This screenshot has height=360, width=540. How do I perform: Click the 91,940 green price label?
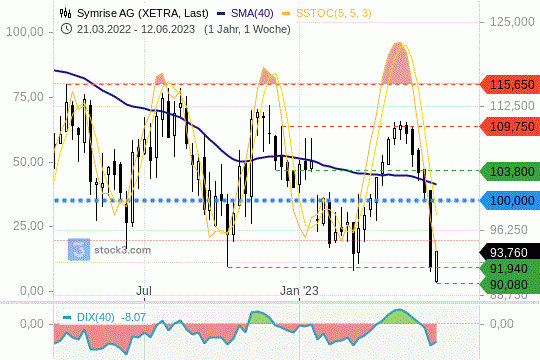pyautogui.click(x=511, y=268)
